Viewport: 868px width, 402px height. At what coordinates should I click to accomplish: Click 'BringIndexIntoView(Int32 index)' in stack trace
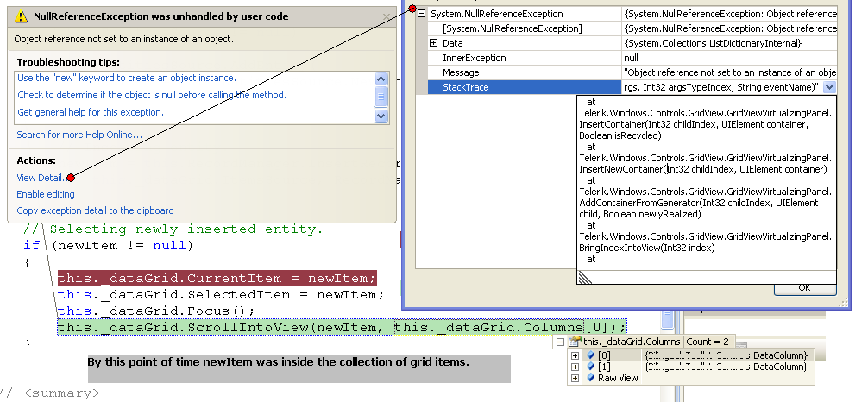click(647, 248)
